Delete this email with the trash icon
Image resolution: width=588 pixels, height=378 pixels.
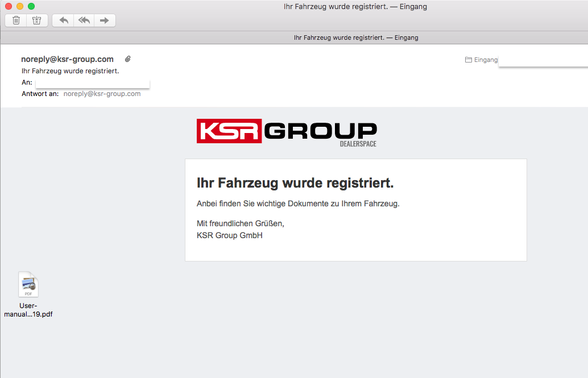point(16,20)
